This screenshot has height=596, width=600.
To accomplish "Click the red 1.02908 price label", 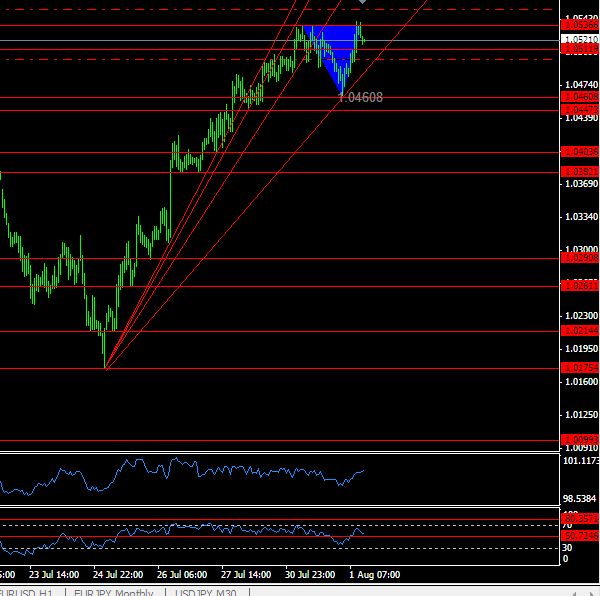I will 580,258.
